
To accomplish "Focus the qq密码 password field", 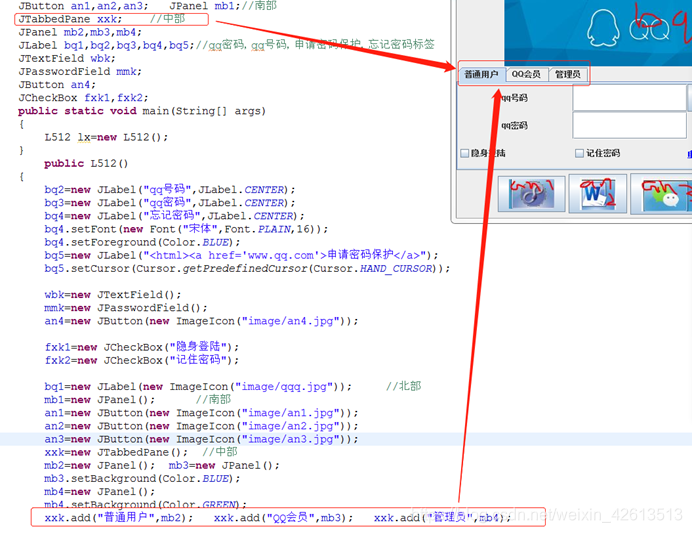I will [629, 125].
